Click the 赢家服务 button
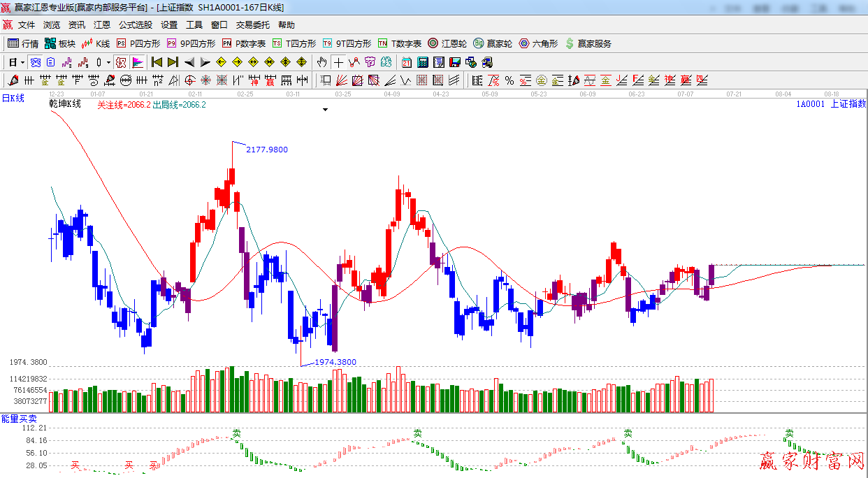 click(588, 43)
